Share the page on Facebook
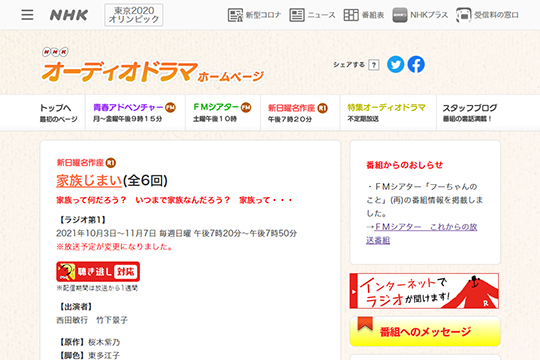540x360 pixels. click(x=416, y=64)
